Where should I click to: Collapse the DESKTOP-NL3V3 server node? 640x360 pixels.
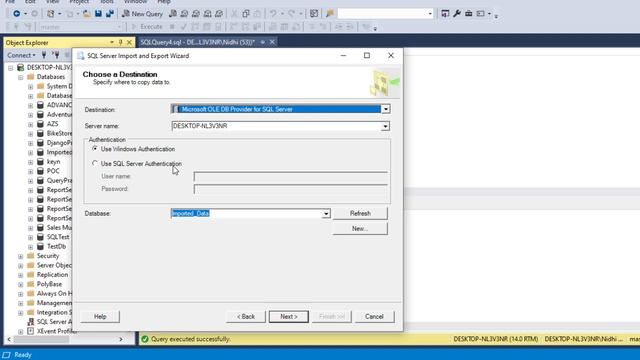[x=11, y=68]
